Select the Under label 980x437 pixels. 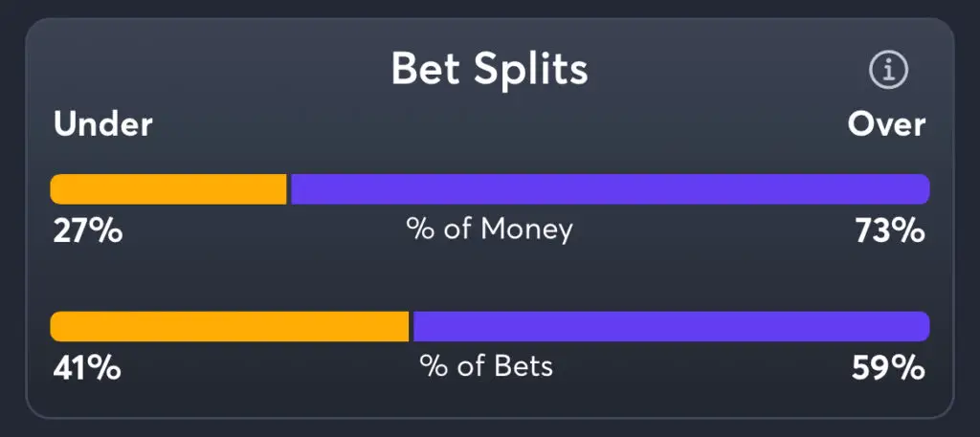tap(103, 124)
